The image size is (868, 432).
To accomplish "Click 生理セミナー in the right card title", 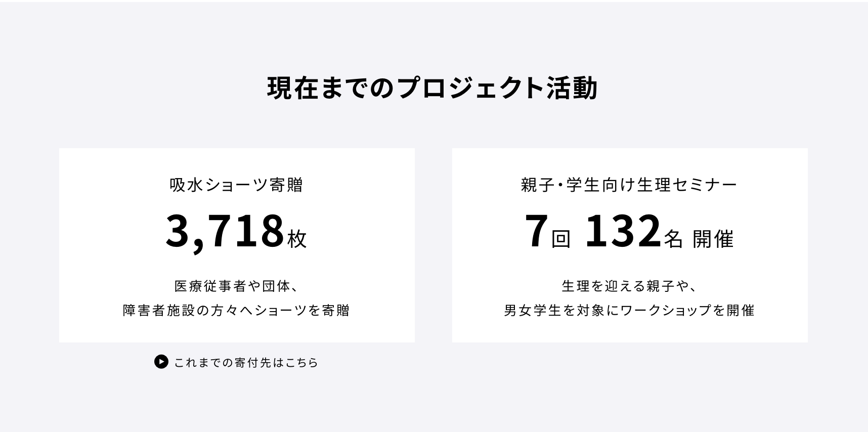I will point(687,185).
